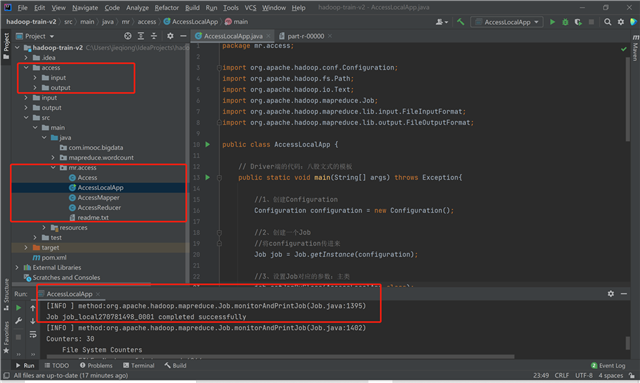This screenshot has height=383, width=640.
Task: Open the user account icon menu
Action: click(441, 22)
